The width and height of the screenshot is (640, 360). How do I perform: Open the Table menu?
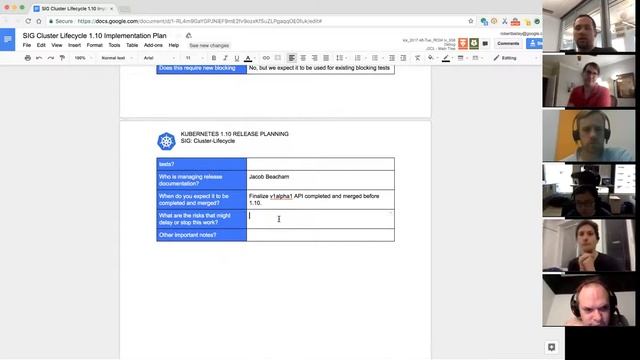(132, 45)
